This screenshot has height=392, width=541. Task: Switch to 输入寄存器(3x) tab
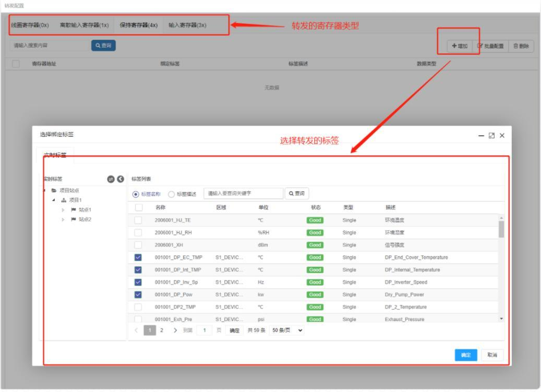(x=187, y=25)
